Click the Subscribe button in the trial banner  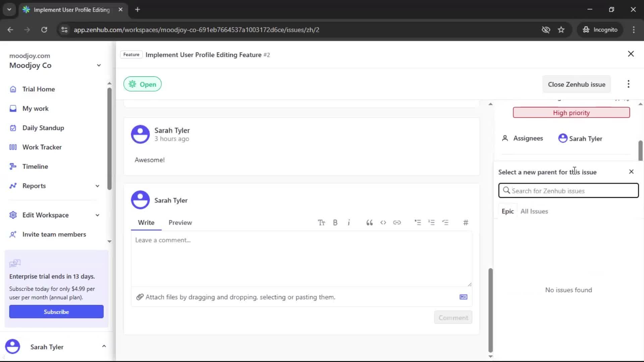[56, 311]
